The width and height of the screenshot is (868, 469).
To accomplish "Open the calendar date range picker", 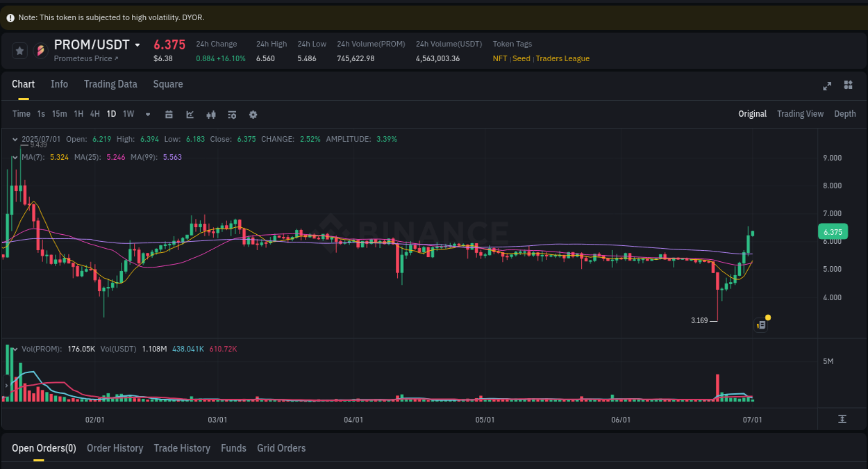I will (x=169, y=114).
